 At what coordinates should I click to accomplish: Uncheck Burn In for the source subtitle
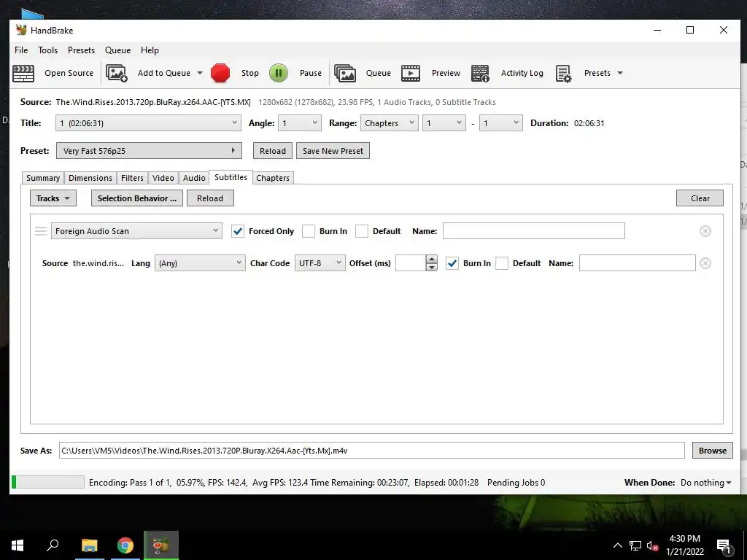[452, 263]
